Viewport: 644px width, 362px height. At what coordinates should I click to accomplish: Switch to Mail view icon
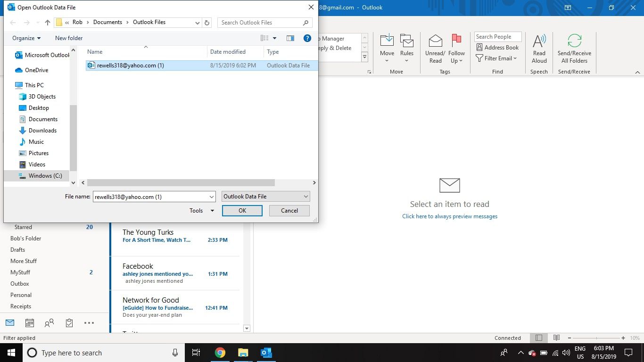click(10, 323)
